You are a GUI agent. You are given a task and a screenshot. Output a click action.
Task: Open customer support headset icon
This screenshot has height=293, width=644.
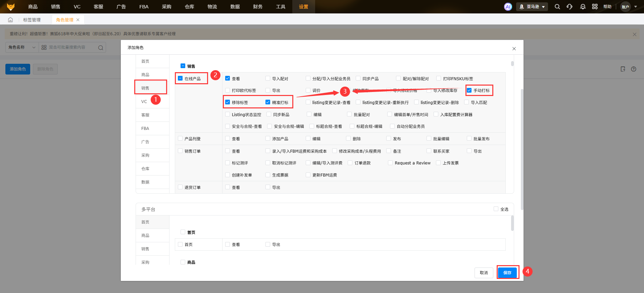click(x=569, y=7)
